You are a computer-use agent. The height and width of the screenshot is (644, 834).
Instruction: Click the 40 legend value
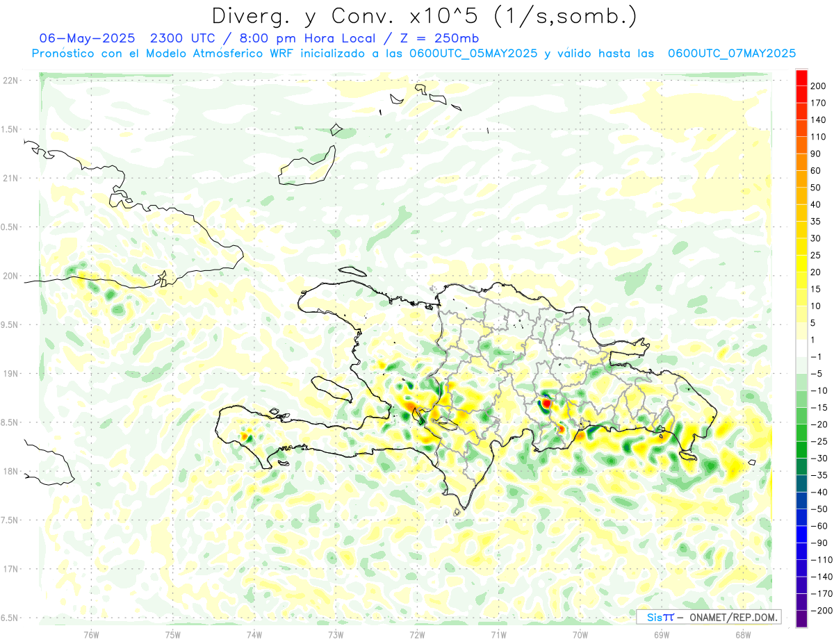pyautogui.click(x=815, y=205)
